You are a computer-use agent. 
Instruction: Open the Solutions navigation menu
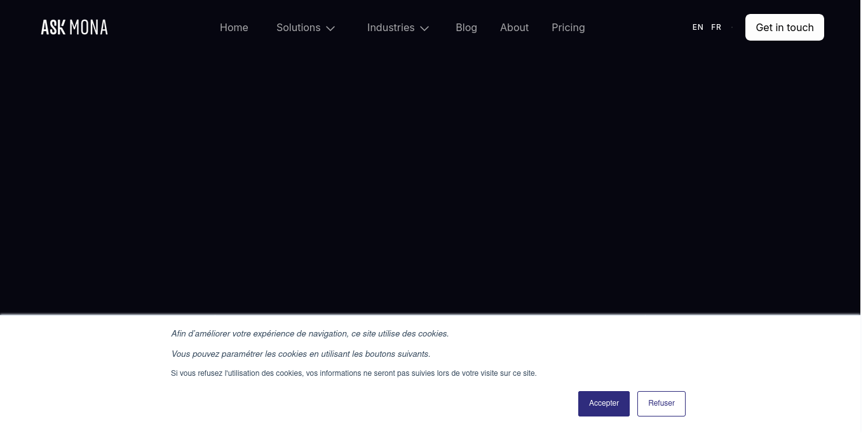tap(299, 27)
